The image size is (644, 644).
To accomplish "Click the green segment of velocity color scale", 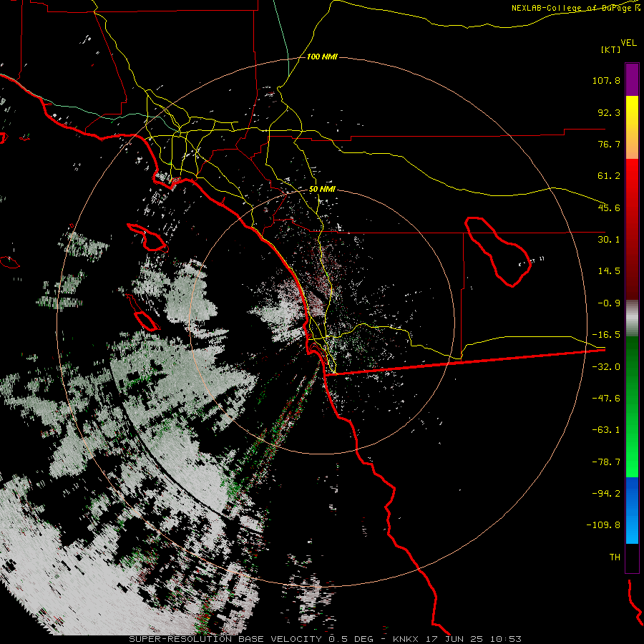I will [632, 406].
